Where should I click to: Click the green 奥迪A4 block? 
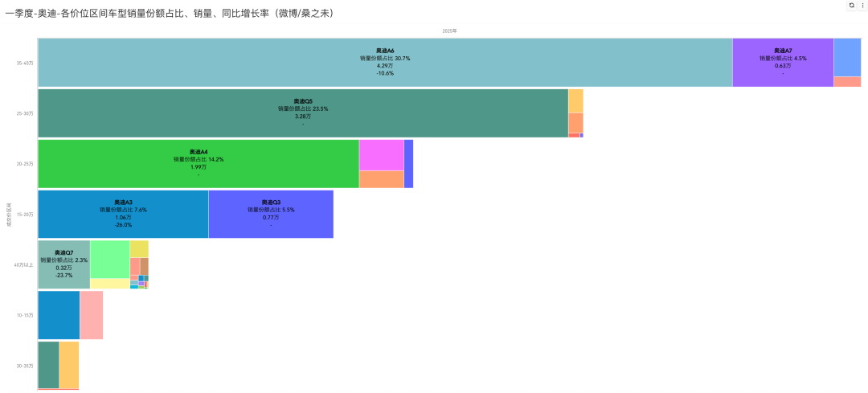click(198, 163)
